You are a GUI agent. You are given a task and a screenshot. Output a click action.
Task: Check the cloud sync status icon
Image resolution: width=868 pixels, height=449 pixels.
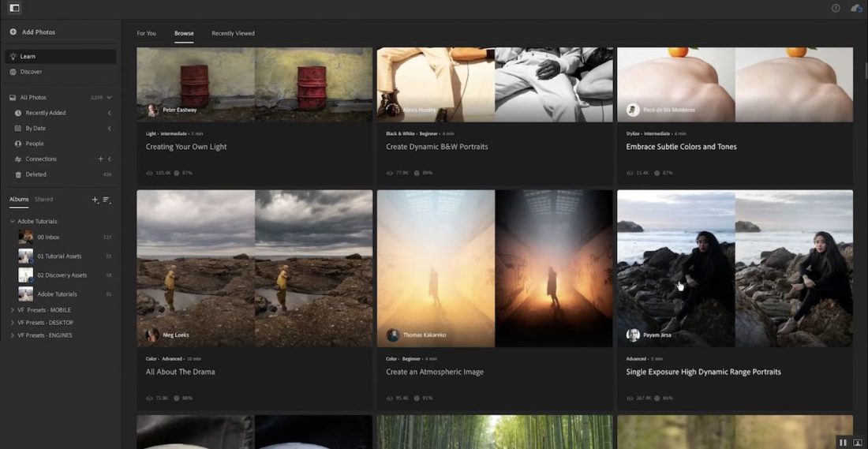point(856,8)
